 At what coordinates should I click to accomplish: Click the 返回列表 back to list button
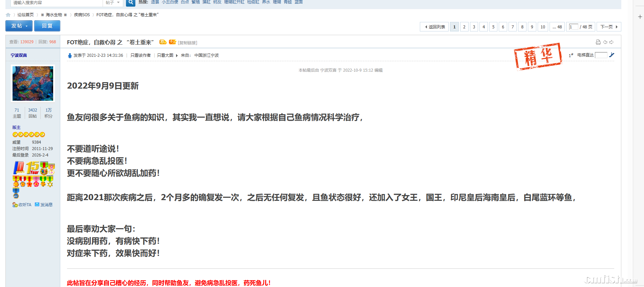click(x=434, y=27)
